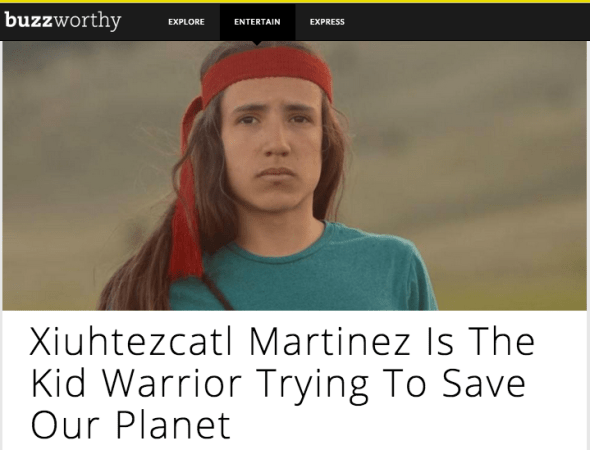Click the word 'Xiuhtezcatl' in the title
Image resolution: width=590 pixels, height=450 pixels.
tap(132, 341)
